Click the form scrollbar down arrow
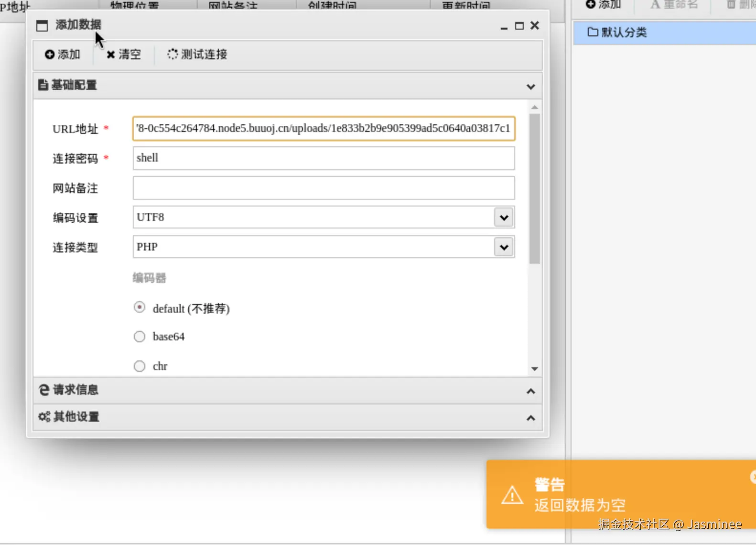Screen dimensions: 756x545 click(x=535, y=369)
